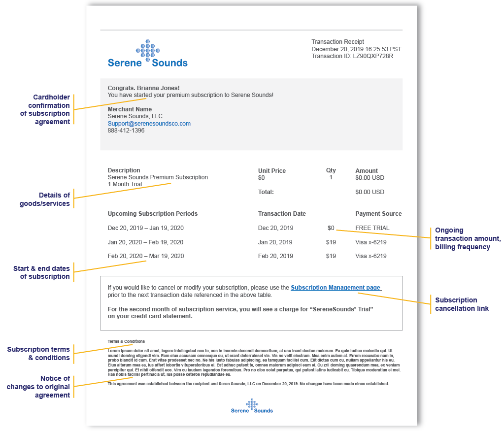The image size is (504, 431).
Task: Click the phone number 888-412-1396
Action: pyautogui.click(x=126, y=131)
